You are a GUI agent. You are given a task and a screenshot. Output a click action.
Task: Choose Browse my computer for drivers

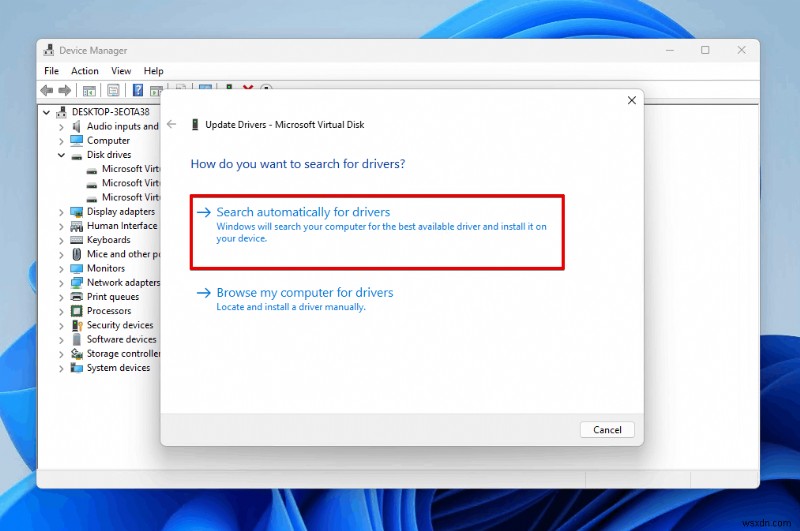click(x=295, y=299)
